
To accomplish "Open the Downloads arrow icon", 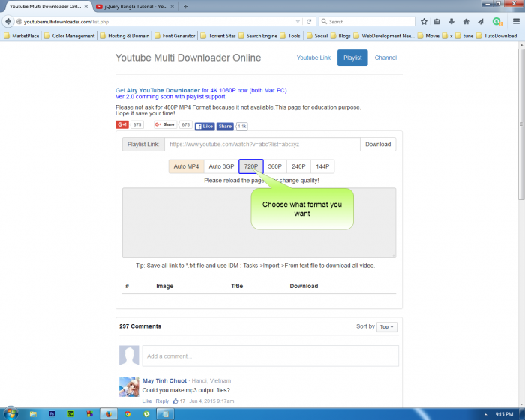I will [x=451, y=22].
